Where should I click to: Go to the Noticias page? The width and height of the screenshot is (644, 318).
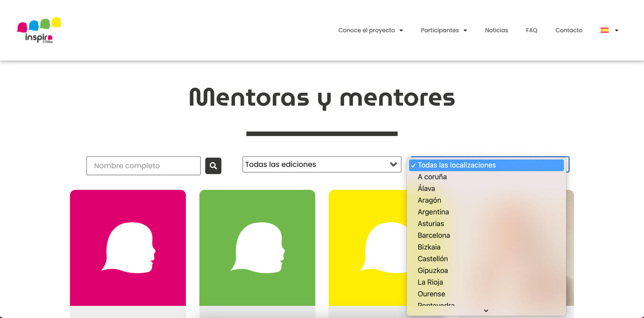pyautogui.click(x=496, y=30)
